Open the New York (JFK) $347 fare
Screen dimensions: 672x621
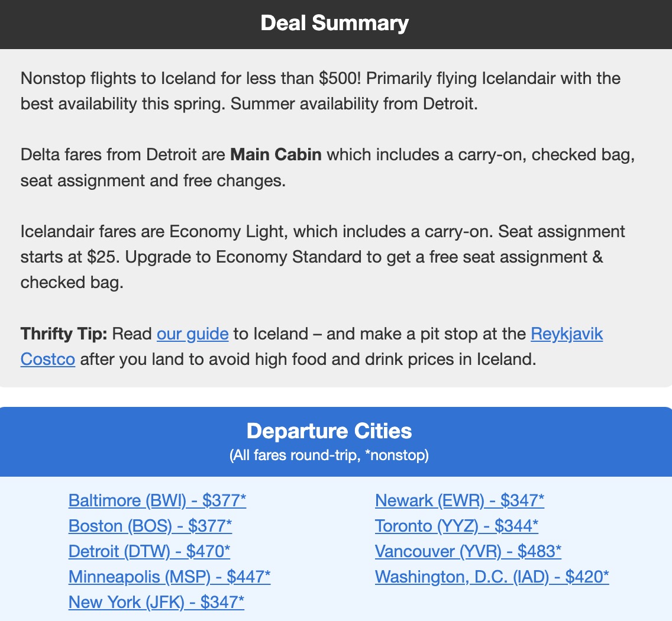click(156, 602)
